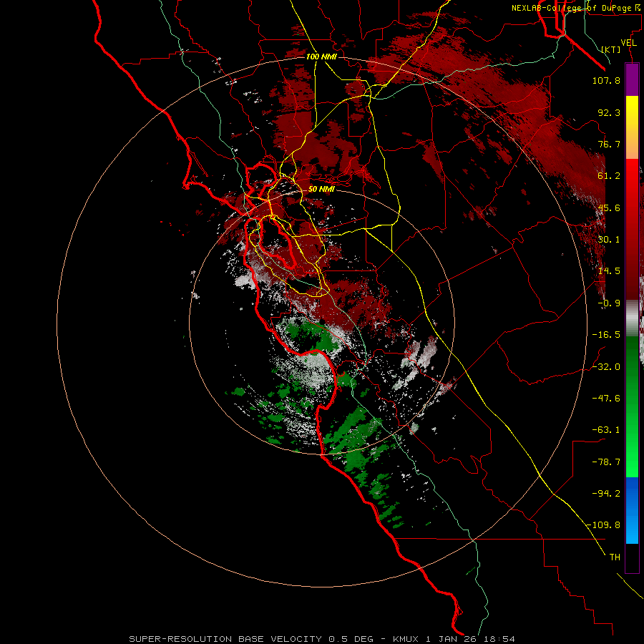644x644 pixels.
Task: Click the 45.6 velocity scale value
Action: tap(609, 208)
